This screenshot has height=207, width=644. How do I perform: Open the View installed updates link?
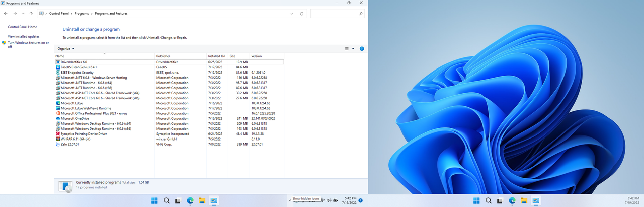(23, 37)
